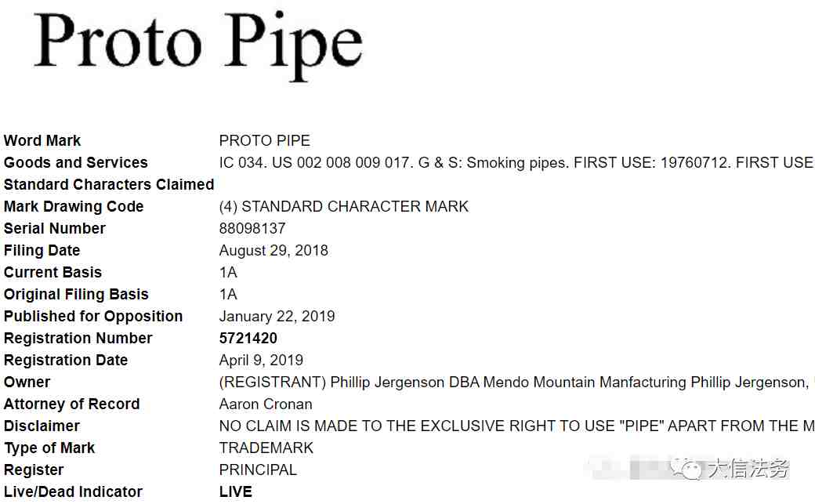Click the filing date August 29, 2018
The width and height of the screenshot is (815, 504).
click(x=273, y=250)
